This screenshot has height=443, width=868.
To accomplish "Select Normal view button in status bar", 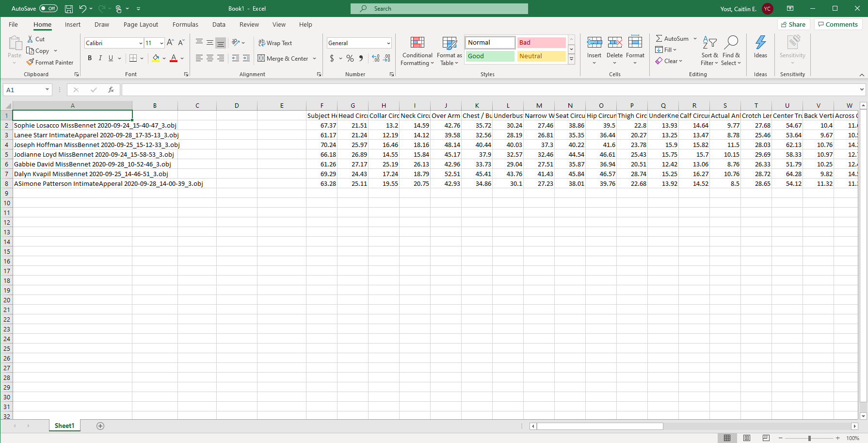I will point(727,438).
